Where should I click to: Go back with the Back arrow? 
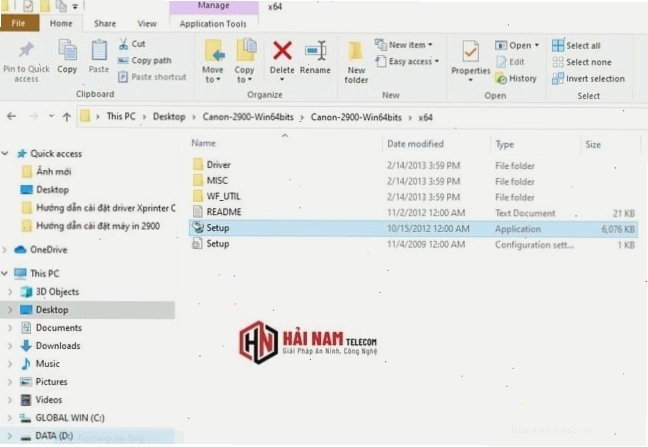[12, 117]
